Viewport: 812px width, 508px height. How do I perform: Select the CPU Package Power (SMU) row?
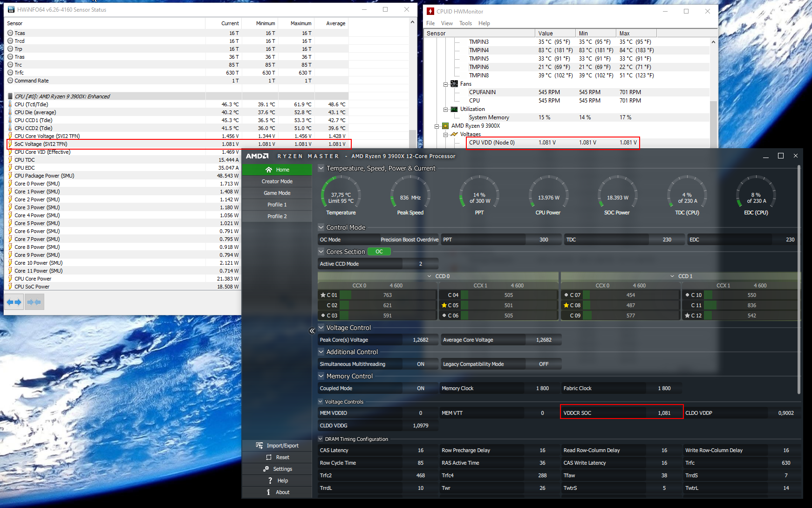pos(124,176)
